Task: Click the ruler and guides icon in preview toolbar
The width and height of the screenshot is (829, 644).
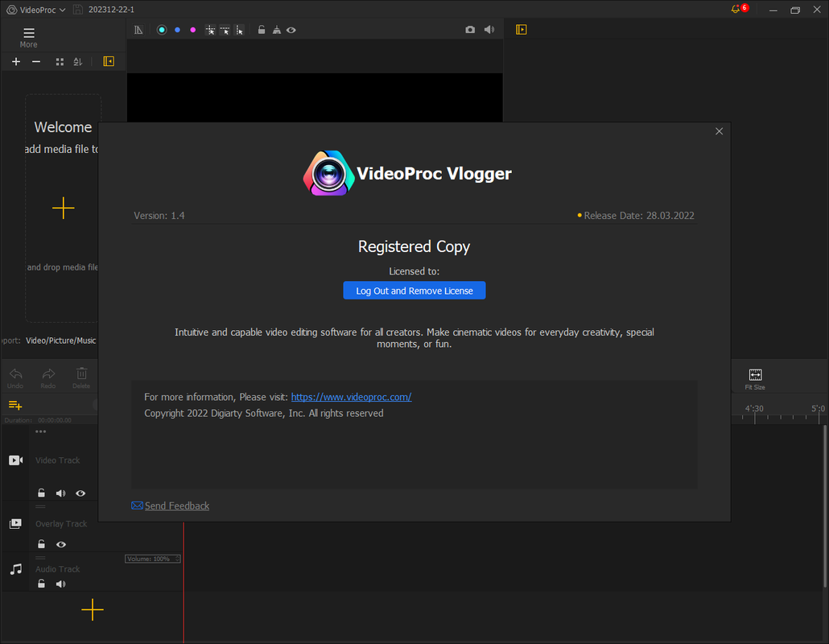Action: [138, 30]
